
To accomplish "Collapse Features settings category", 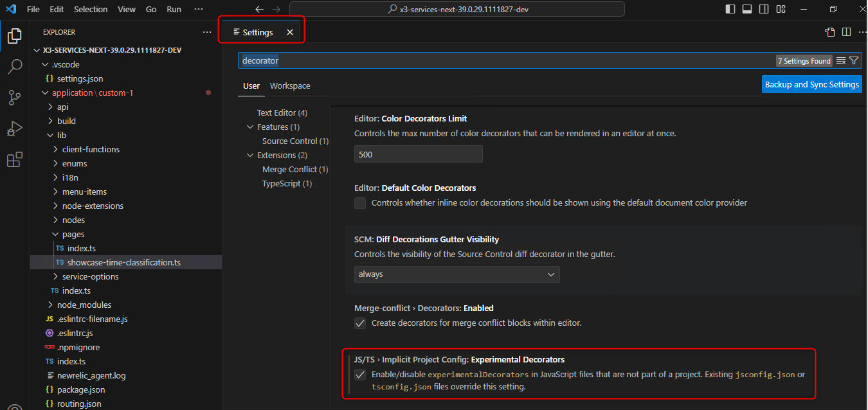I will point(250,127).
